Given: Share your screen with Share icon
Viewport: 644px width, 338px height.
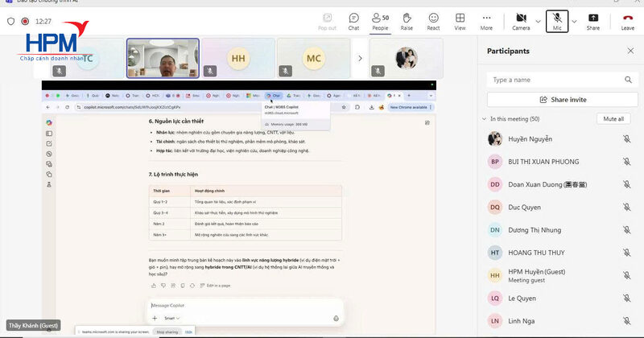Looking at the screenshot, I should (x=592, y=20).
